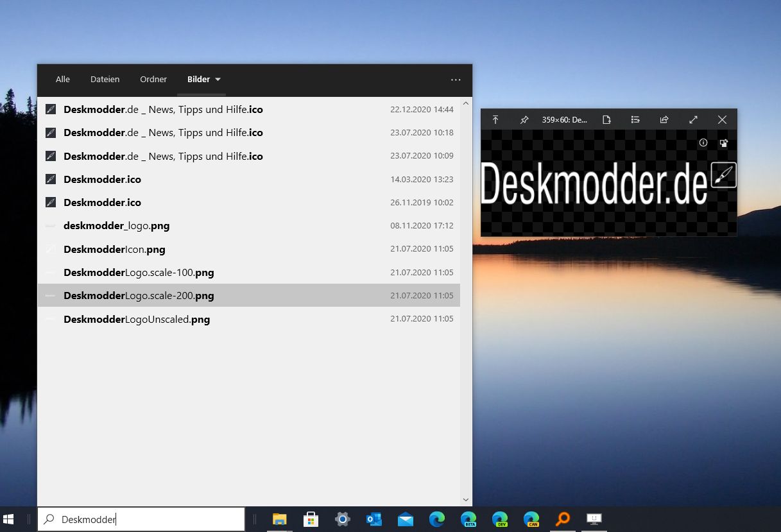Open Outlook from the taskbar
The height and width of the screenshot is (532, 781).
coord(374,519)
